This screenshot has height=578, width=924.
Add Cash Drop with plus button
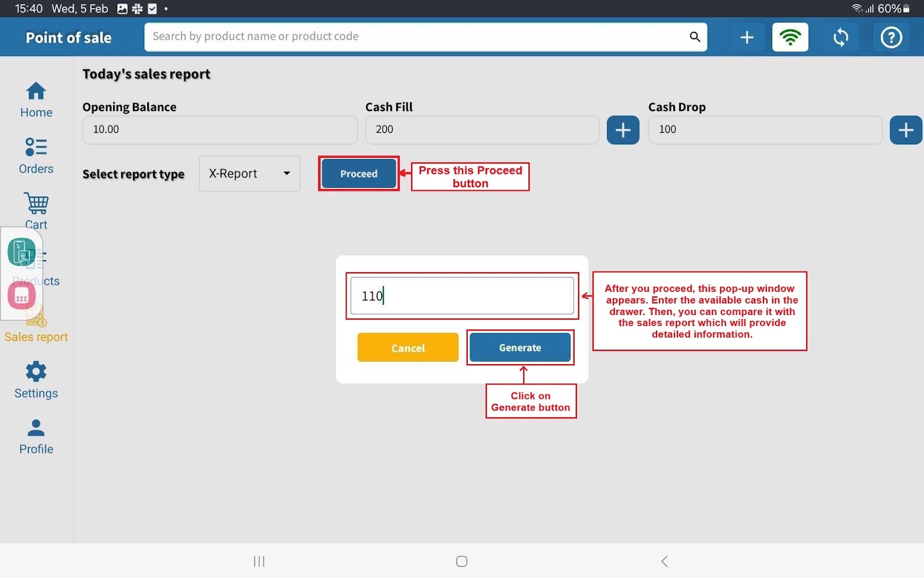coord(905,130)
